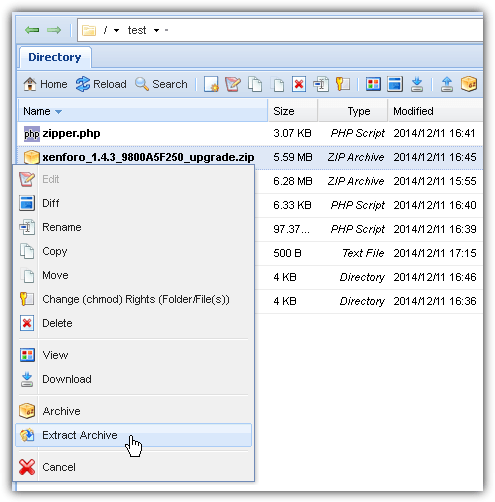Screen dimensions: 495x502
Task: Select the zipper.php file row
Action: 250,134
